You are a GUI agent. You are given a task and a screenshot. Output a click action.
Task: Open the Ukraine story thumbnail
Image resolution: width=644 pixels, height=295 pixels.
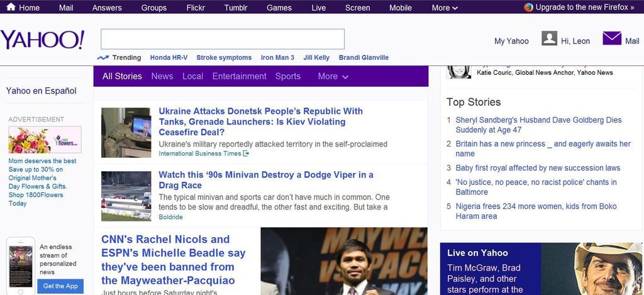[126, 133]
